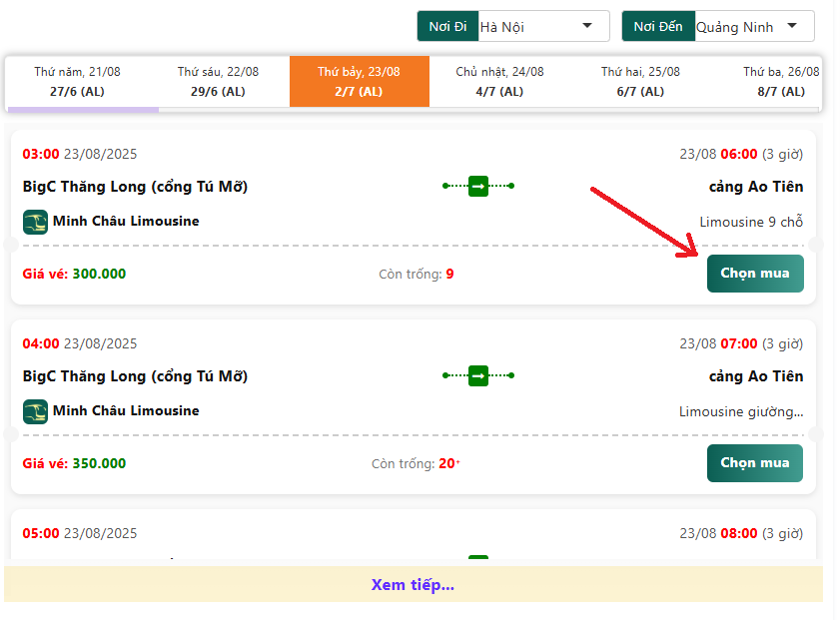Open the Nơi Đến dropdown showing Quảng Ninh

pyautogui.click(x=754, y=26)
